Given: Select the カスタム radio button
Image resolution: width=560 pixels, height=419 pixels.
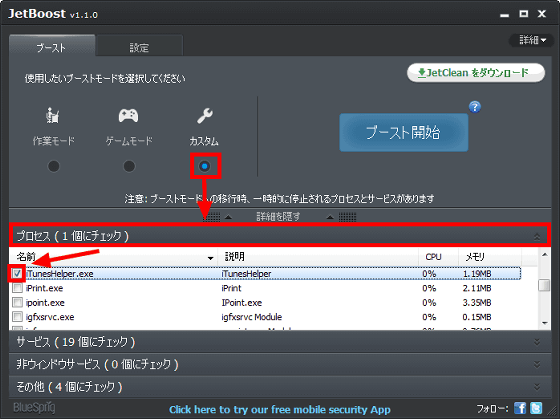Looking at the screenshot, I should 205,166.
